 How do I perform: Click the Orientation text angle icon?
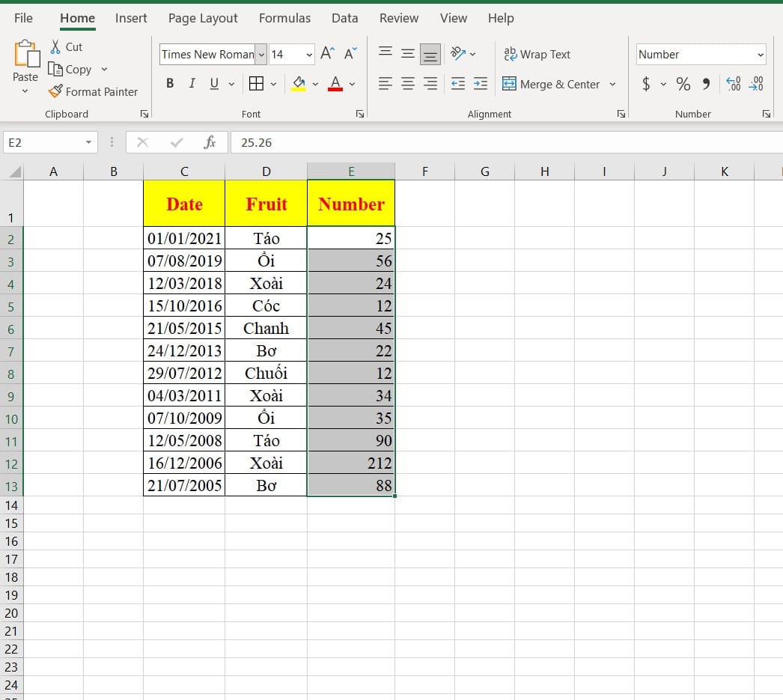(458, 53)
